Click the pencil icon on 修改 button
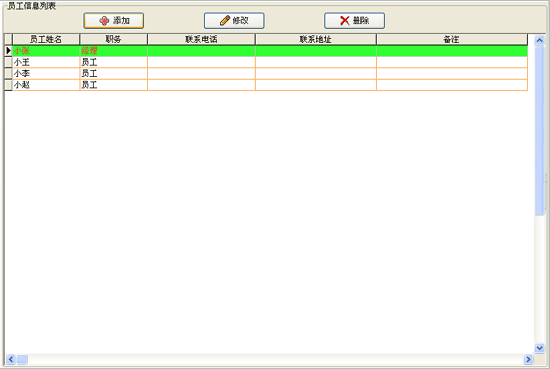Screen dimensions: 550x369 click(225, 21)
